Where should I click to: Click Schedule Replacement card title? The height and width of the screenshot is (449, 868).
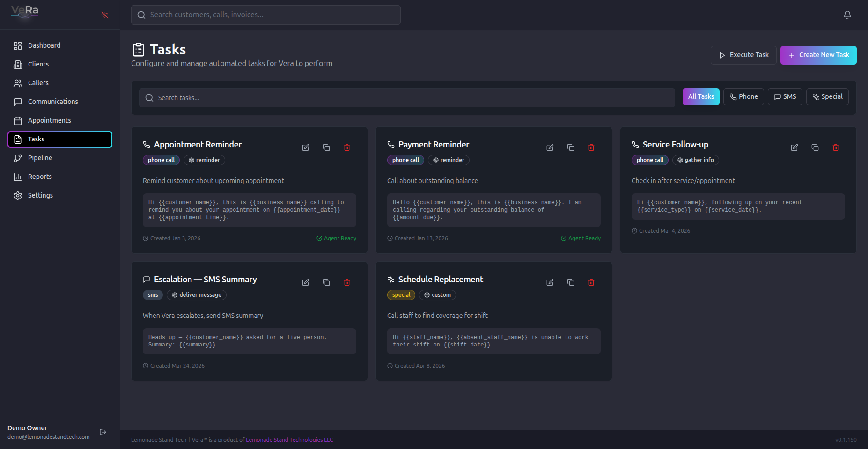tap(441, 280)
